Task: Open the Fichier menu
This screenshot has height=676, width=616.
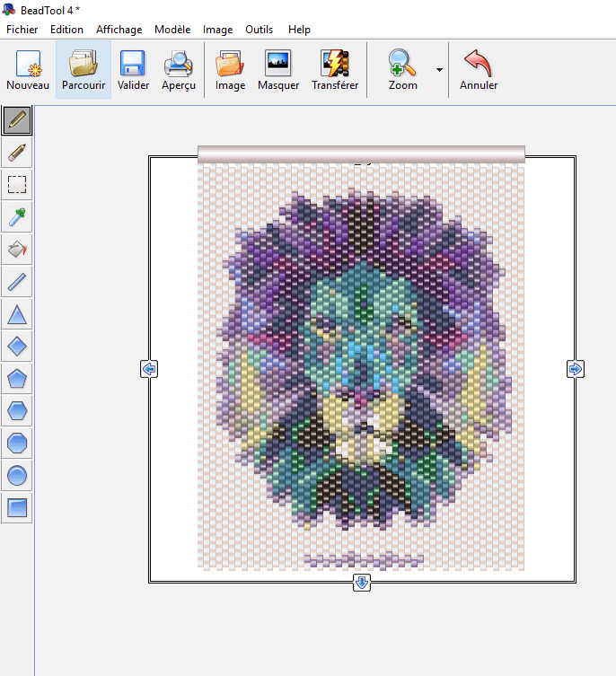Action: (22, 30)
